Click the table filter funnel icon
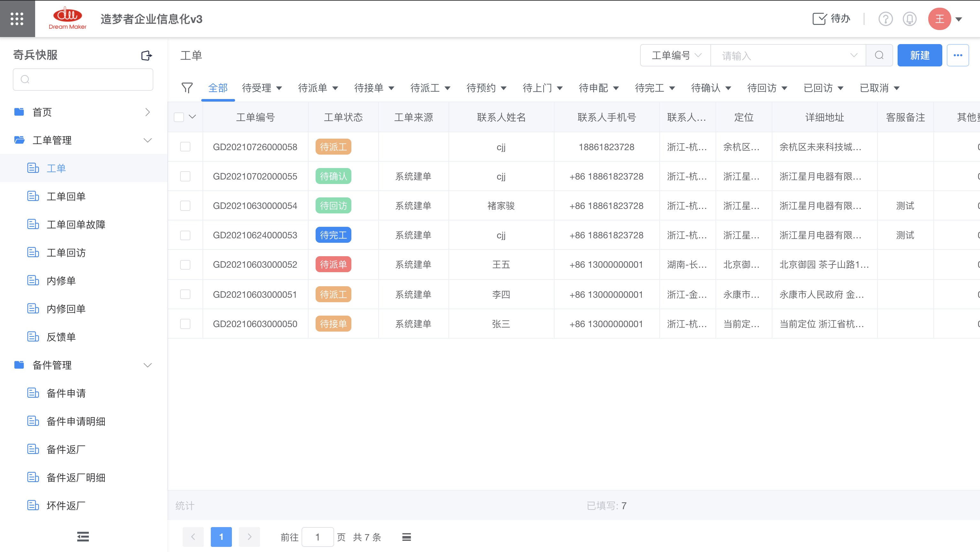Image resolution: width=980 pixels, height=552 pixels. 187,88
